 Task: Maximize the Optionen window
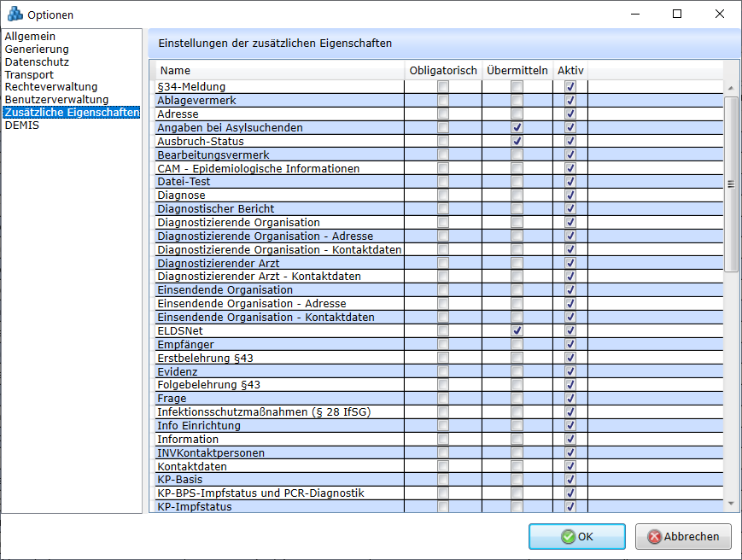[677, 15]
